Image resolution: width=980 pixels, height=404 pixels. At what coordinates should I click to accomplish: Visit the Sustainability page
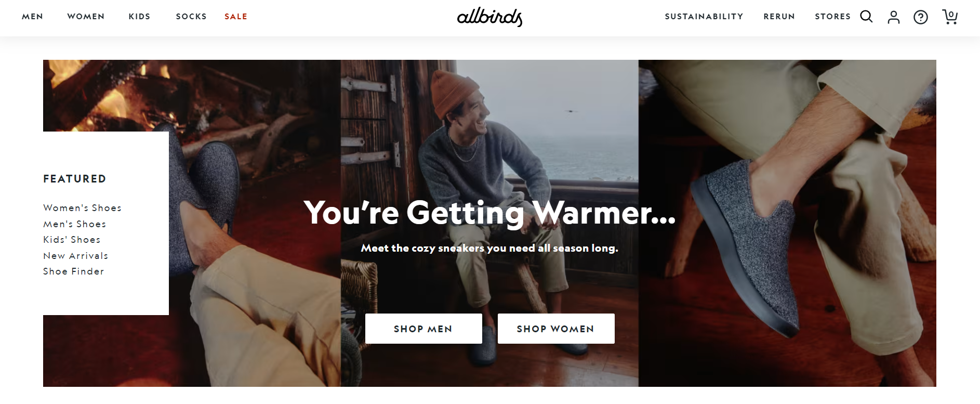click(704, 17)
